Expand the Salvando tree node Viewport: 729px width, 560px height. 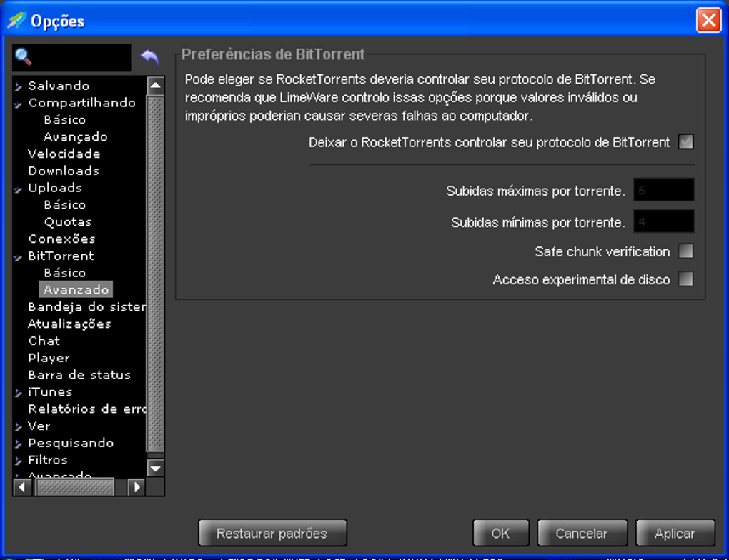pyautogui.click(x=18, y=86)
